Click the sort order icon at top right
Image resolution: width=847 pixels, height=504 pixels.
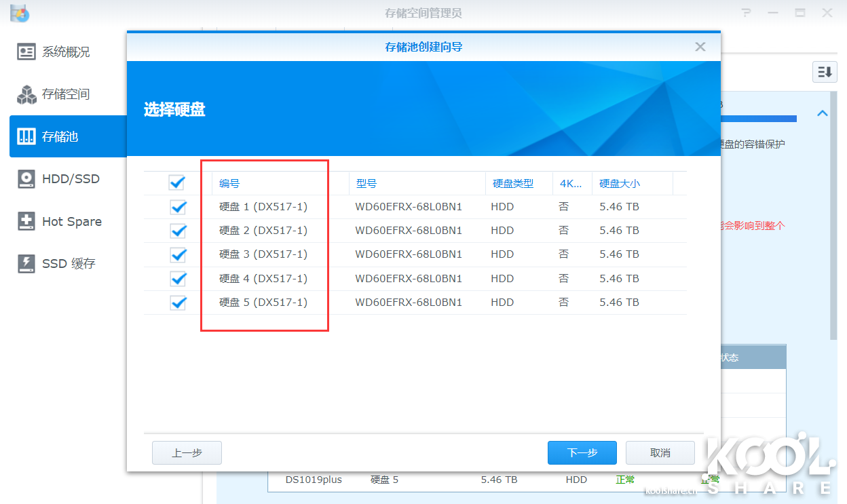point(825,72)
